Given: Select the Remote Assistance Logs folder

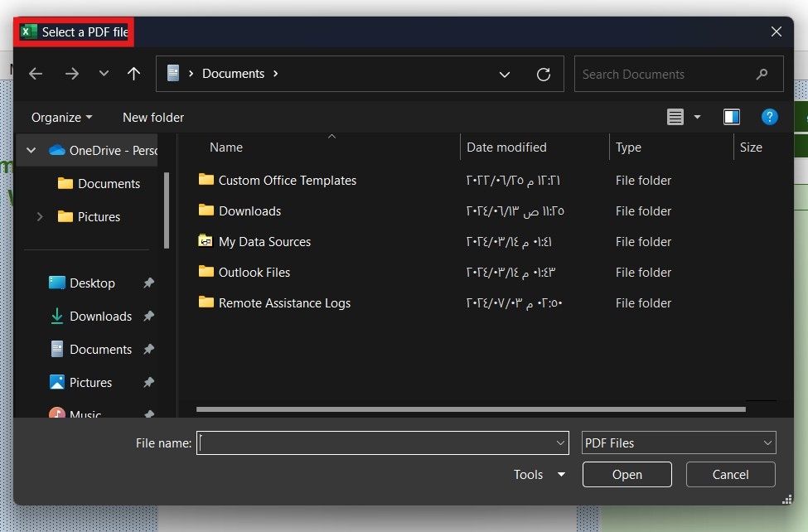Looking at the screenshot, I should coord(284,302).
